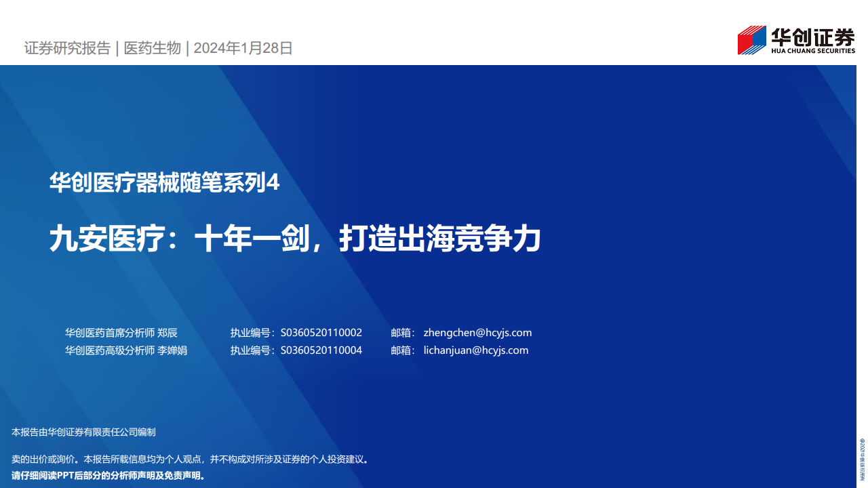The height and width of the screenshot is (488, 868).
Task: Click main title 九安医疗:十年一剑,打造出海竞争力
Action: (x=295, y=240)
